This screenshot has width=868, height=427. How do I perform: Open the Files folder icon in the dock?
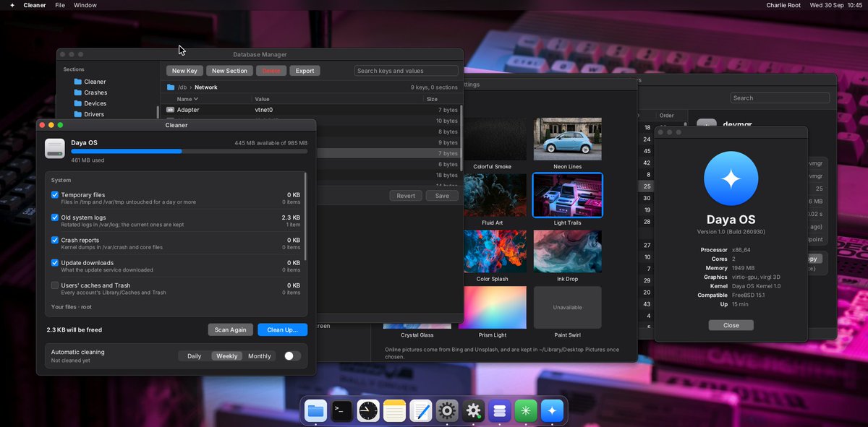[315, 410]
